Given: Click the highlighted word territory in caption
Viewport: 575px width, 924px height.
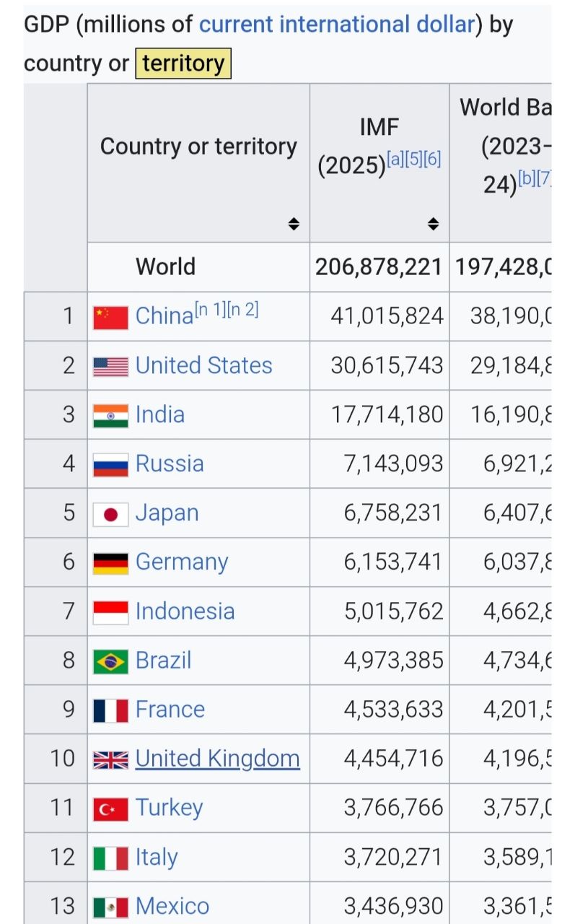Looking at the screenshot, I should coord(183,64).
